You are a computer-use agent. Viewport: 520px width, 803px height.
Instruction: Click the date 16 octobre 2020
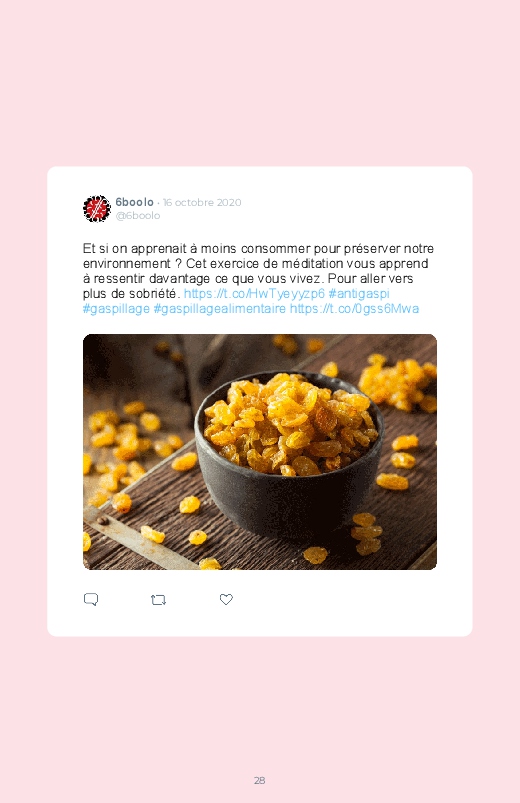[x=202, y=202]
